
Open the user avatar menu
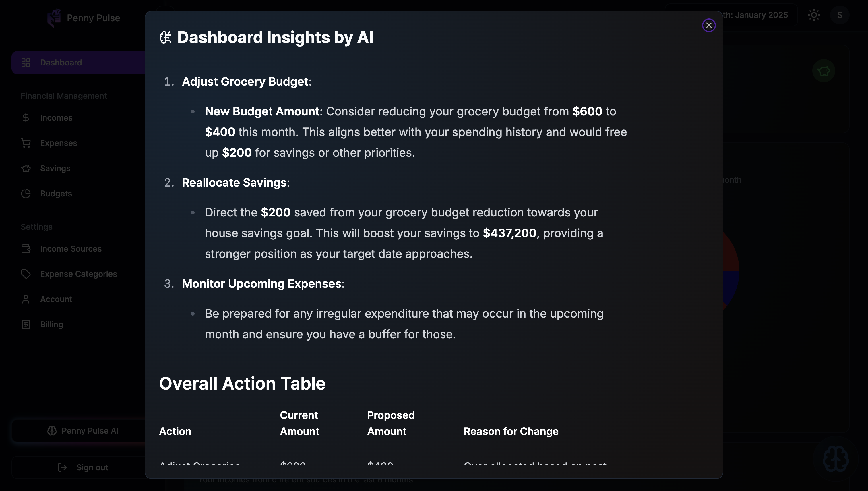click(x=839, y=15)
